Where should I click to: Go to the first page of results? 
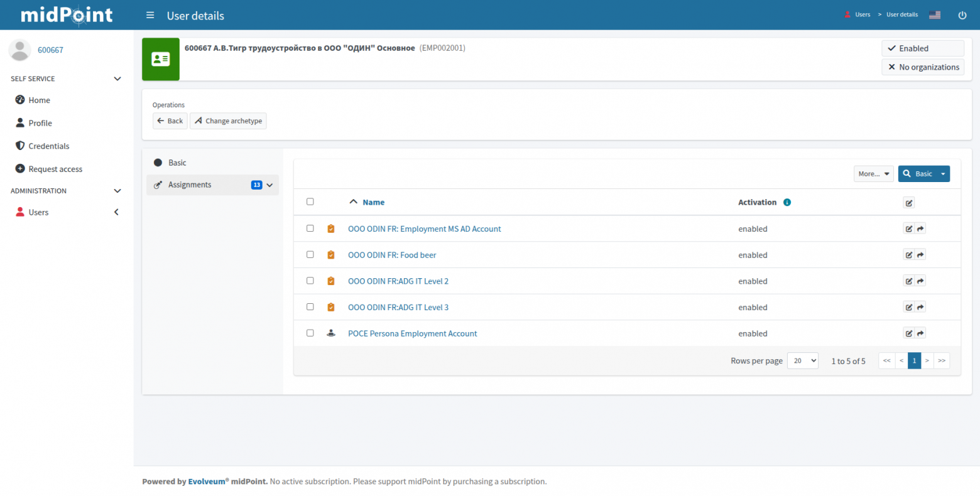[x=886, y=360]
